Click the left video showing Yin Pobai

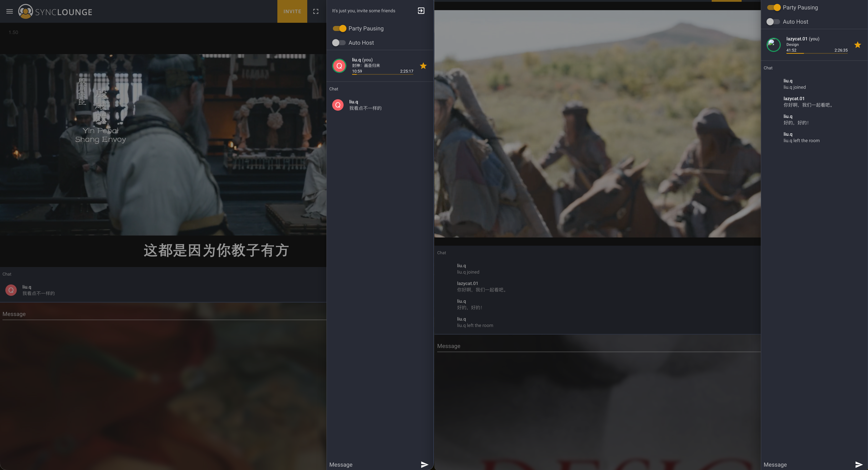(x=163, y=145)
